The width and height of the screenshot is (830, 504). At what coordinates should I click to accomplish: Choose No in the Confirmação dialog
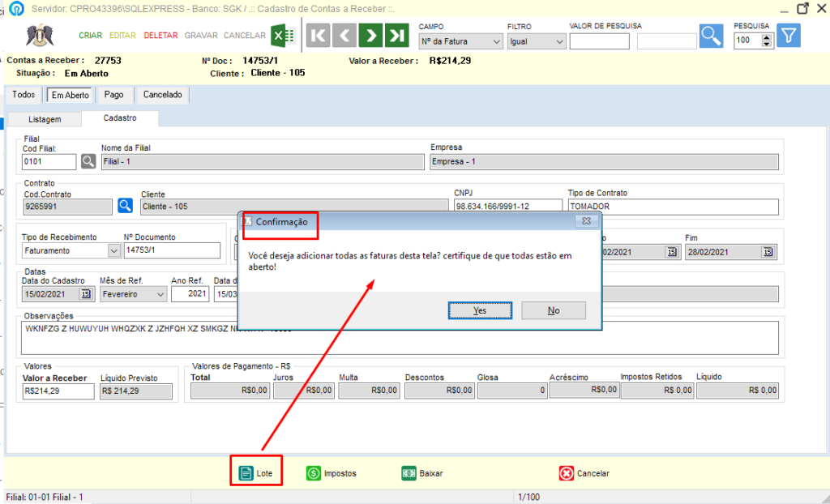[553, 310]
